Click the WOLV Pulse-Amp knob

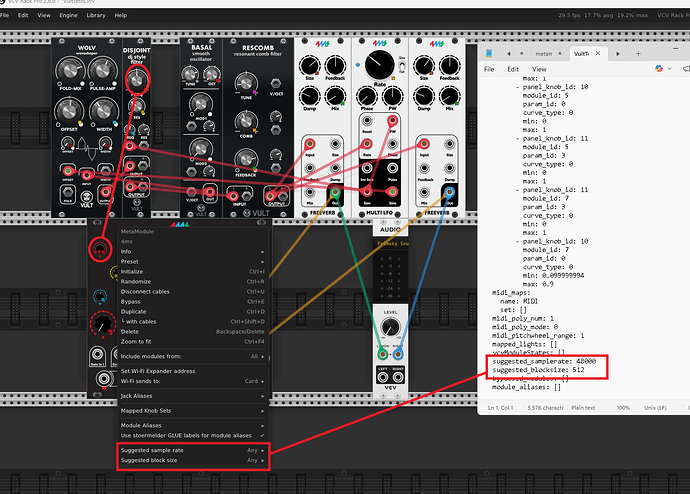(102, 70)
